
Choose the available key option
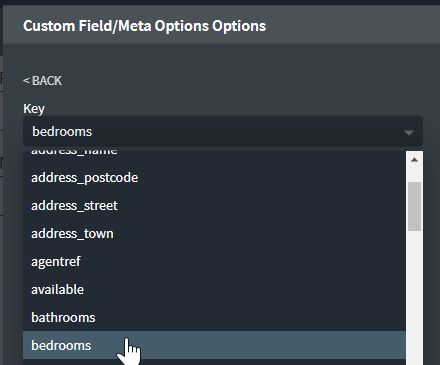click(214, 290)
